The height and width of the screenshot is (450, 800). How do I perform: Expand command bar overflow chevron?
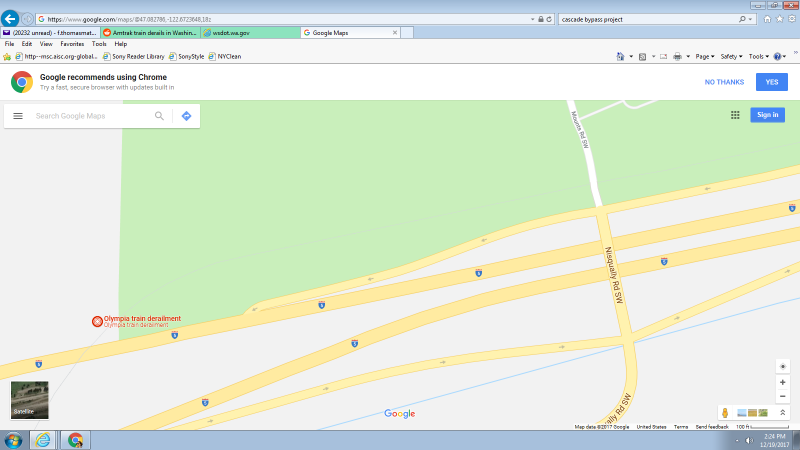(x=795, y=52)
